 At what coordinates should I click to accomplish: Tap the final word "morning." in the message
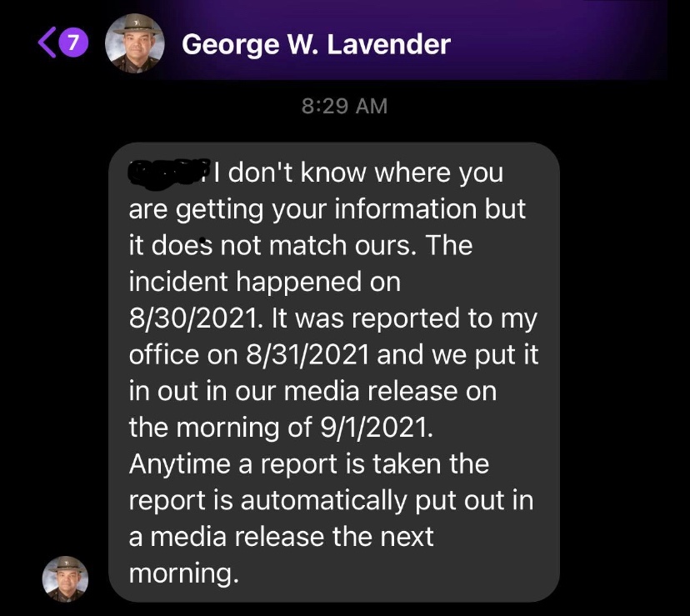click(184, 573)
